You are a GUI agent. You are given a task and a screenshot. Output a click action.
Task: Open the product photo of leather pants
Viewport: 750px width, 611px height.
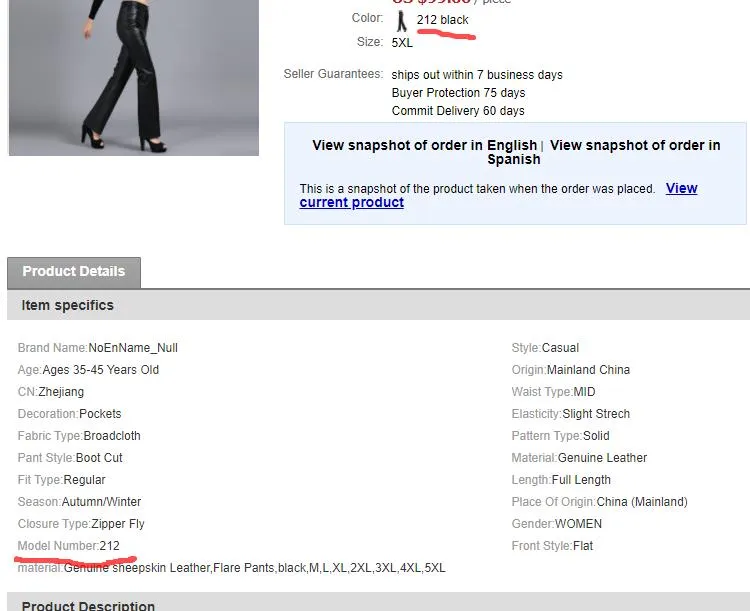click(133, 76)
